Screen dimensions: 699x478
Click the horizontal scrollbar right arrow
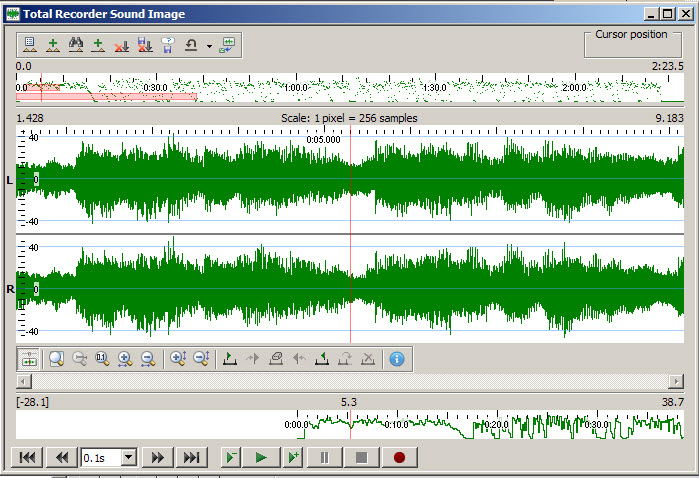[x=676, y=381]
